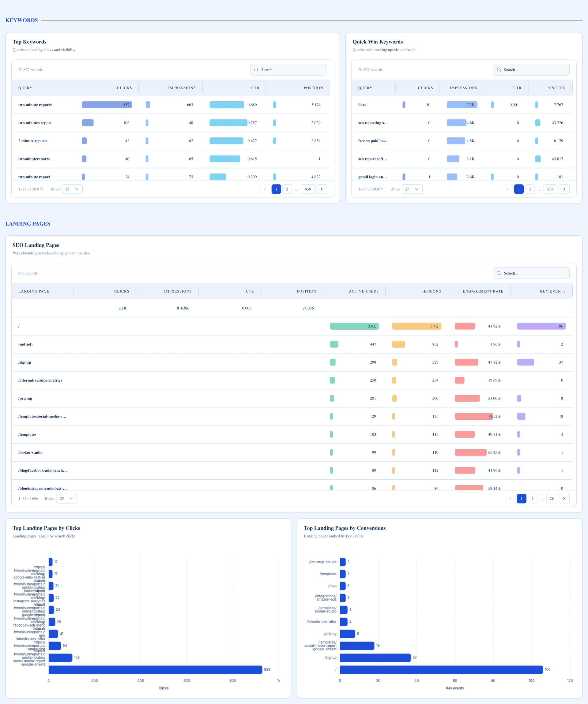The width and height of the screenshot is (588, 704).
Task: Go to next page in Quick Win Keywords
Action: (x=564, y=189)
